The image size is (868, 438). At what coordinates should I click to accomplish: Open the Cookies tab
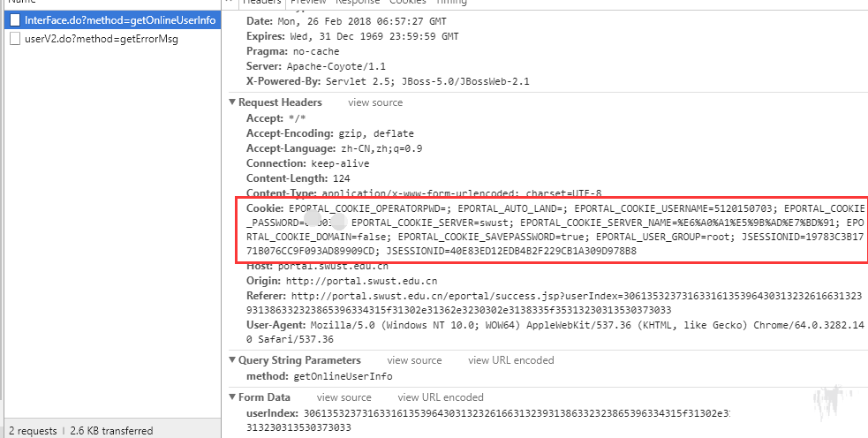pos(407,3)
